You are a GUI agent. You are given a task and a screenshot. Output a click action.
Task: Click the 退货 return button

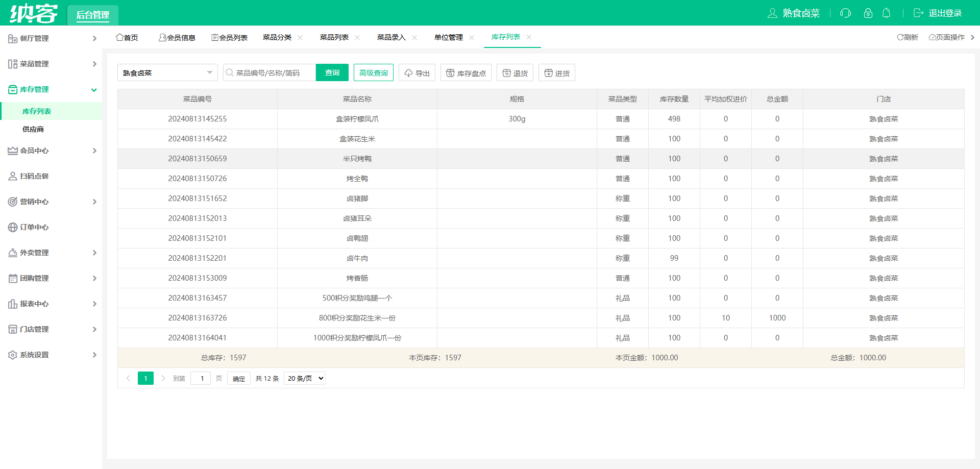point(515,72)
